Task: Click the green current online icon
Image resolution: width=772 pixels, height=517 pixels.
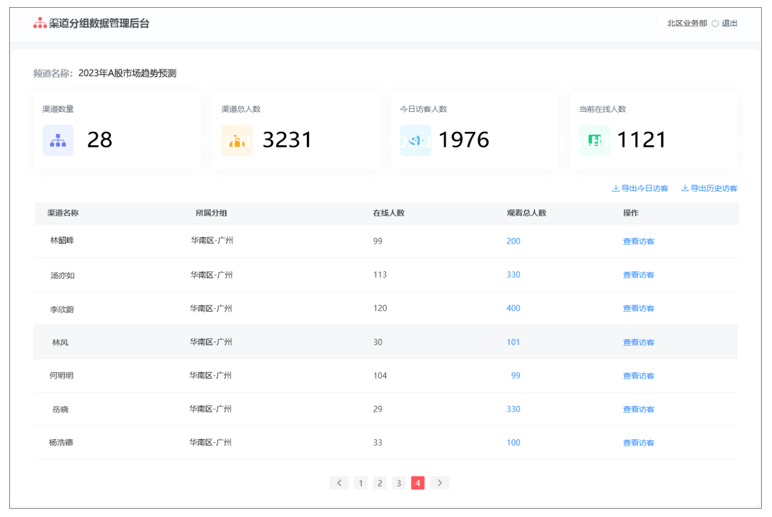Action: coord(595,140)
